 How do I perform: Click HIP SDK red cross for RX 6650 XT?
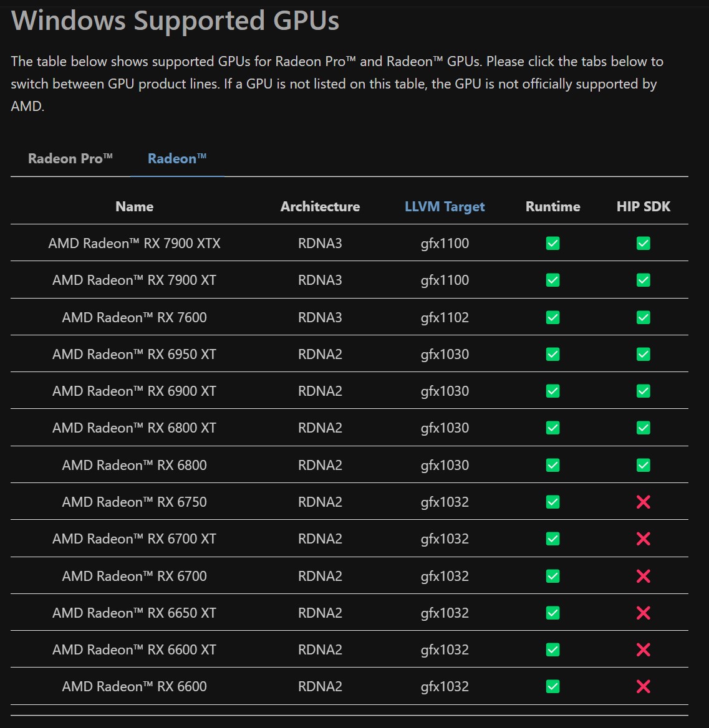tap(644, 613)
